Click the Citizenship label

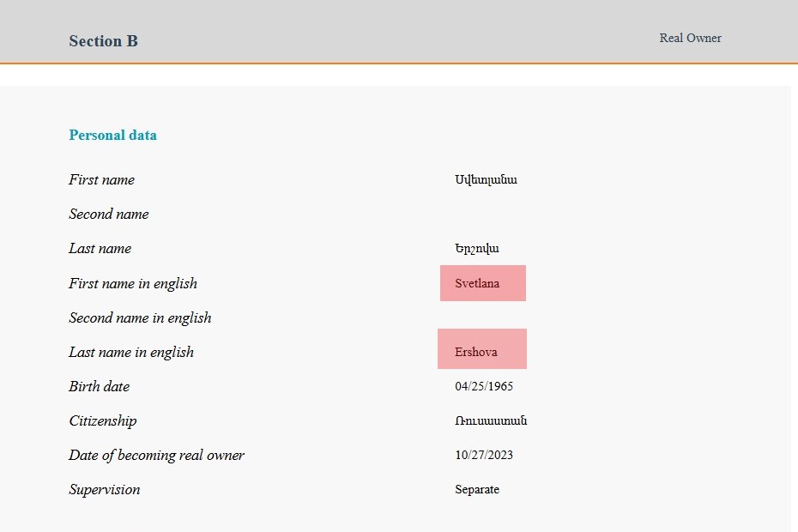(103, 421)
